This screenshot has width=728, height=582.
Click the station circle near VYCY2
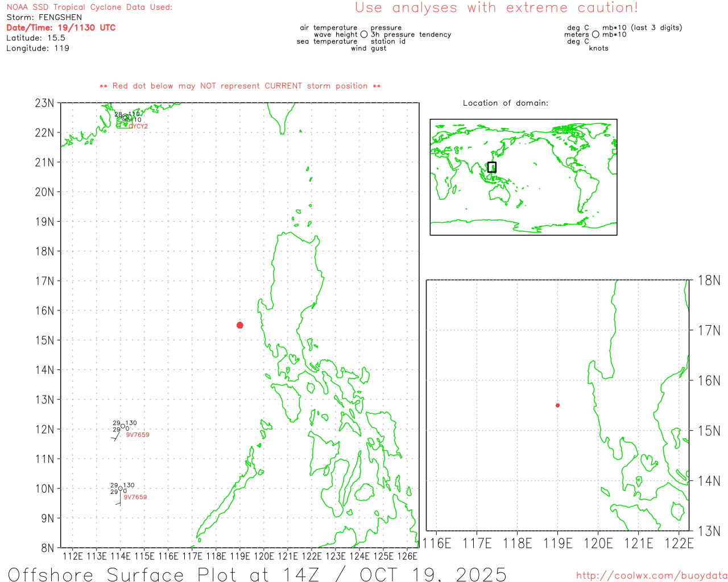pyautogui.click(x=125, y=118)
